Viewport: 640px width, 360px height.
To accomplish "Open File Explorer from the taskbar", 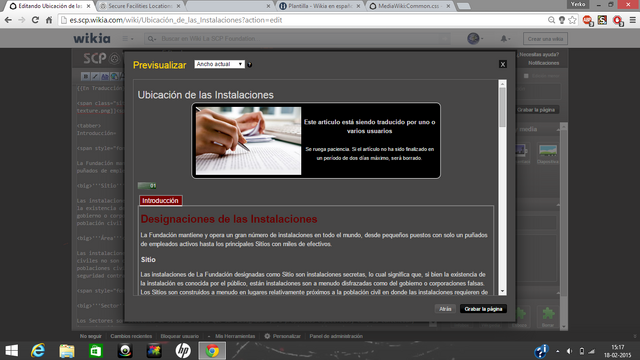I will click(67, 351).
